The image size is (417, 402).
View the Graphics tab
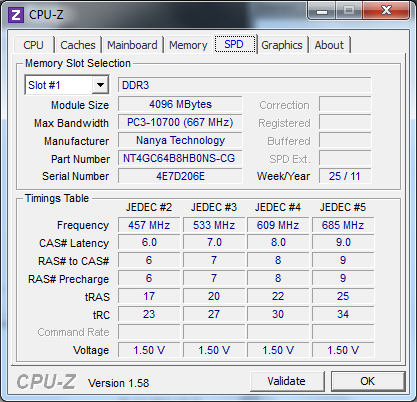click(x=282, y=45)
